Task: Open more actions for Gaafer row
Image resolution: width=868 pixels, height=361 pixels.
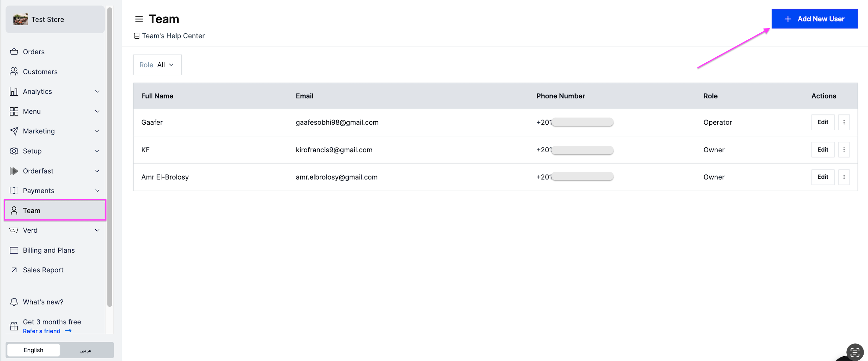Action: click(844, 122)
